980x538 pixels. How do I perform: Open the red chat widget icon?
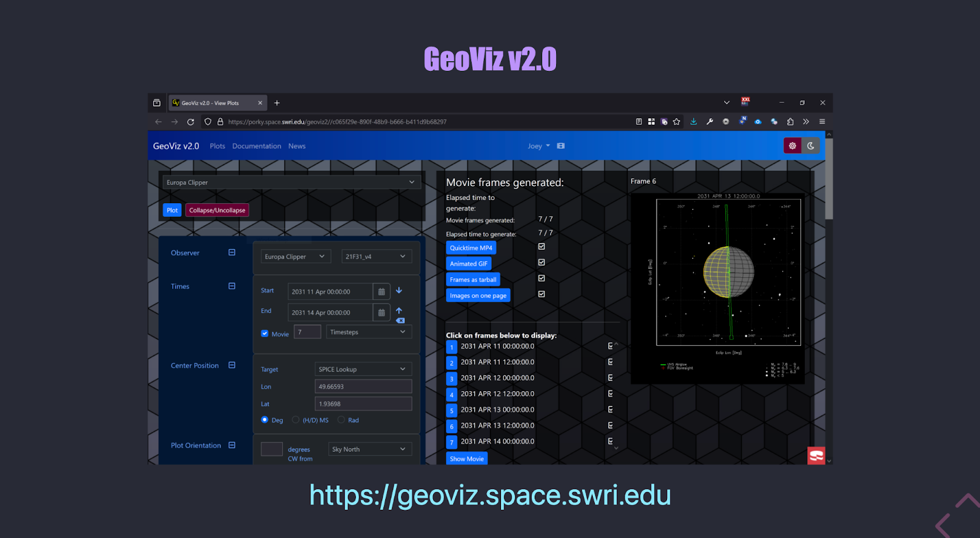(816, 455)
